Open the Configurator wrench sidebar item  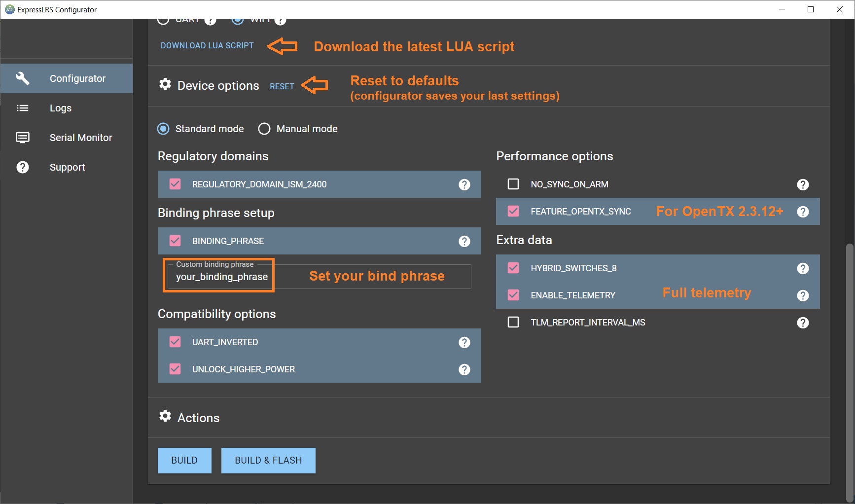coord(67,78)
